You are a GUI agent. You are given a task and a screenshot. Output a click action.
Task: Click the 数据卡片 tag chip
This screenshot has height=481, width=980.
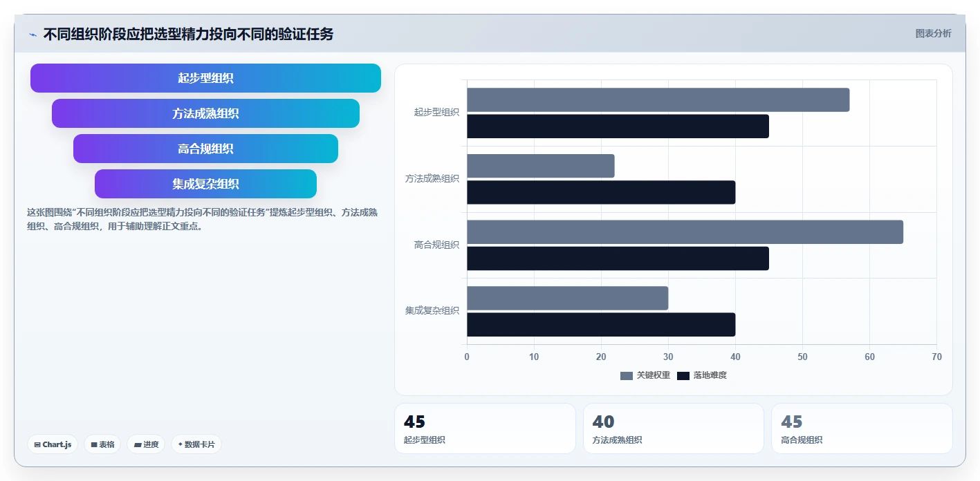point(196,444)
